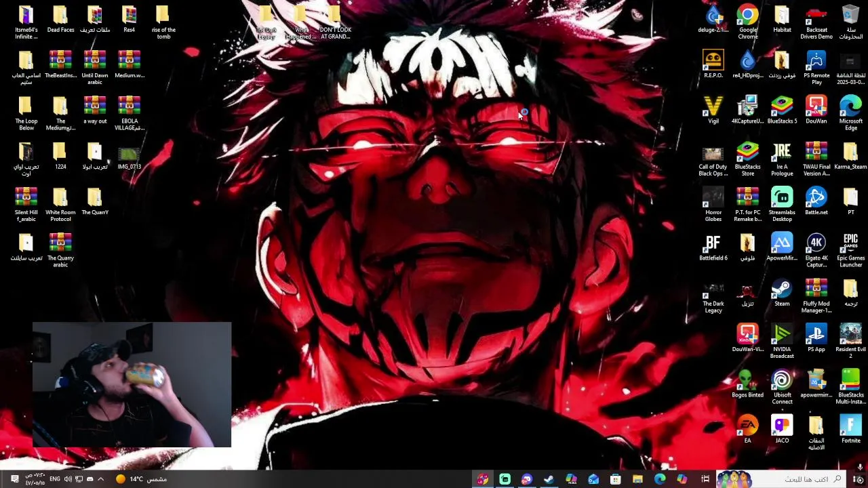Launch the Fortnite shortcut
The width and height of the screenshot is (868, 488).
850,430
